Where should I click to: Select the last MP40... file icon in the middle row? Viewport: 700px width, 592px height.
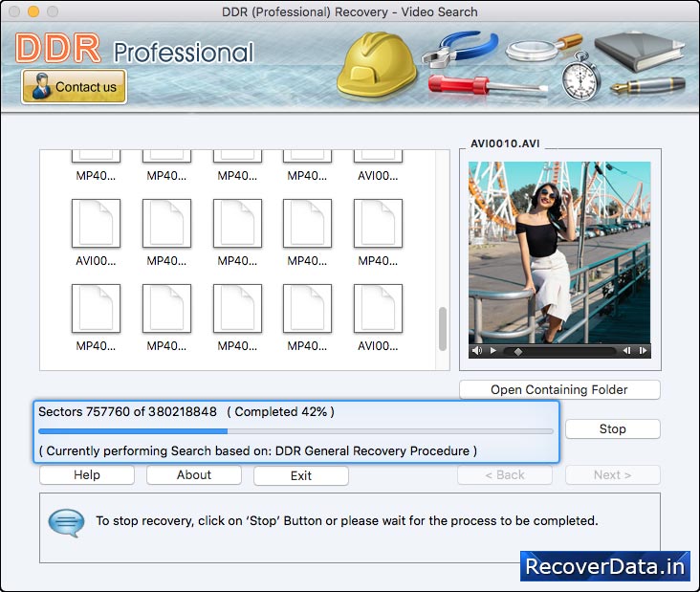(x=378, y=223)
